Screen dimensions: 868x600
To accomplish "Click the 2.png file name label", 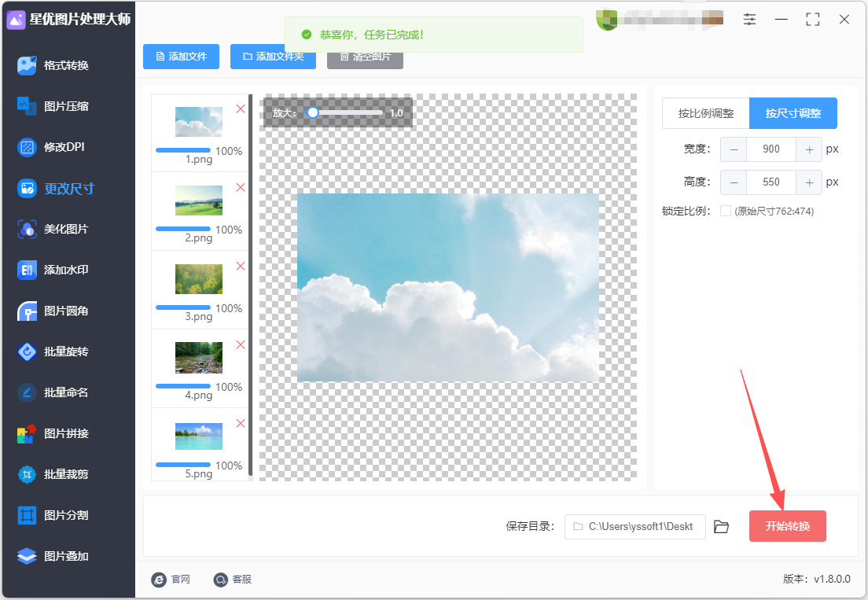I will [199, 238].
